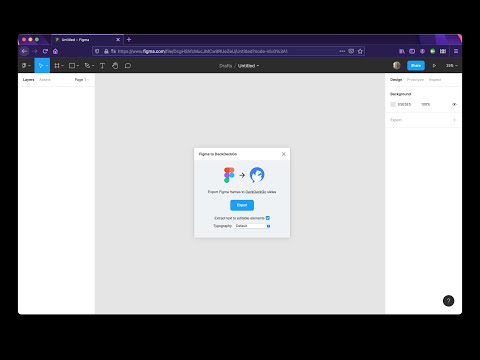Click the Background hex color value
Screen dimensions: 480x360
coord(404,104)
